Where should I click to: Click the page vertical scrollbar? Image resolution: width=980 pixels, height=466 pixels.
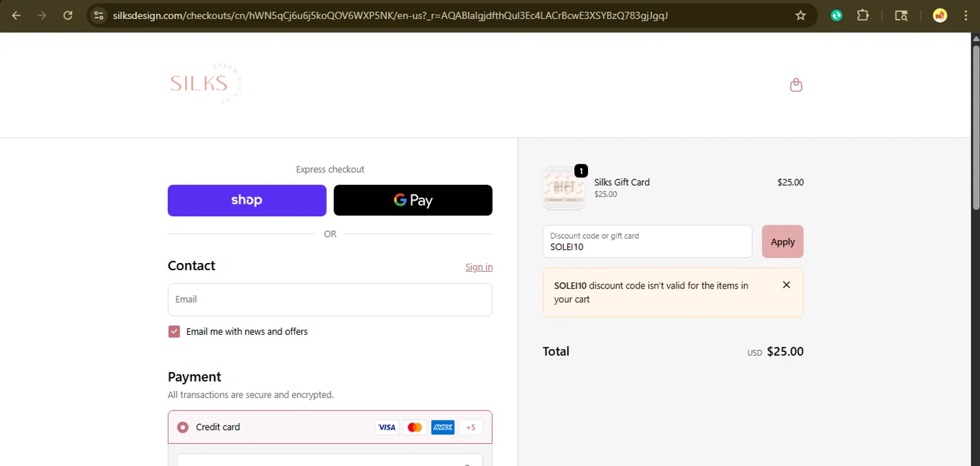click(975, 127)
